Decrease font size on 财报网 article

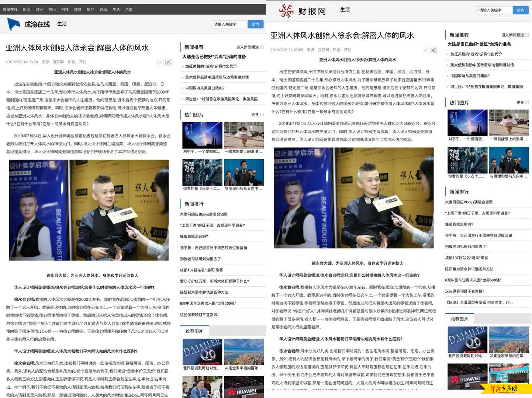(426, 50)
